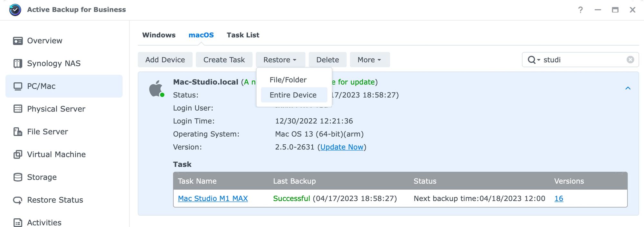Click the Storage database icon

[x=18, y=177]
